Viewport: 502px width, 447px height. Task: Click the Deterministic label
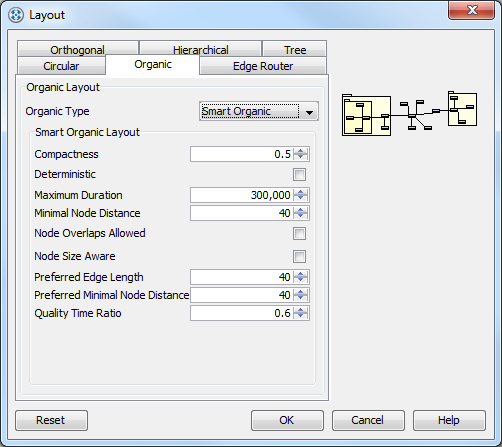[x=65, y=174]
